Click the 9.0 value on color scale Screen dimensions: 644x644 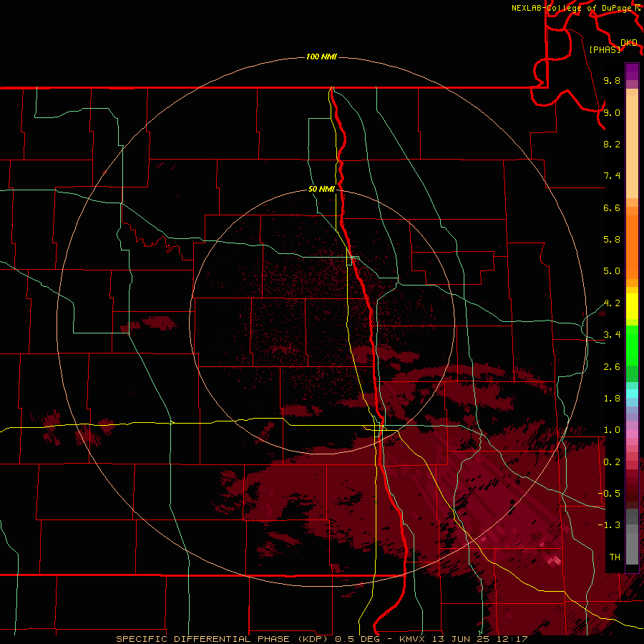pos(612,112)
